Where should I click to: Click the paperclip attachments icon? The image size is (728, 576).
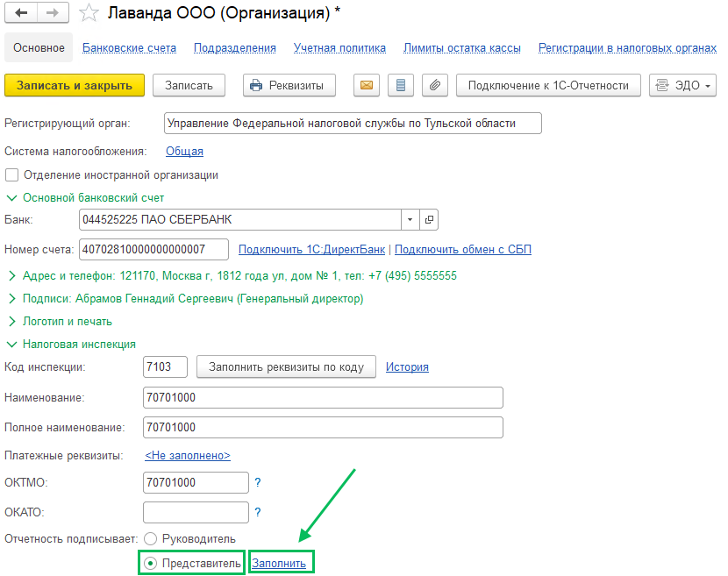click(434, 85)
